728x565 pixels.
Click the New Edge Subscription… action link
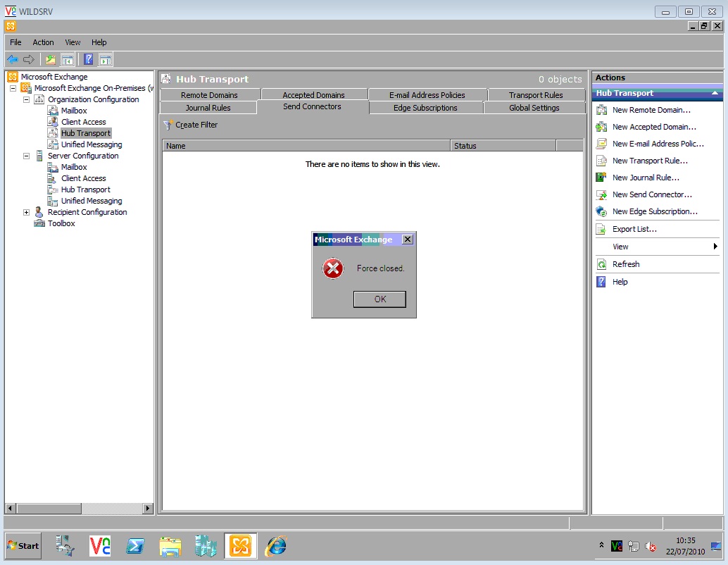point(655,211)
